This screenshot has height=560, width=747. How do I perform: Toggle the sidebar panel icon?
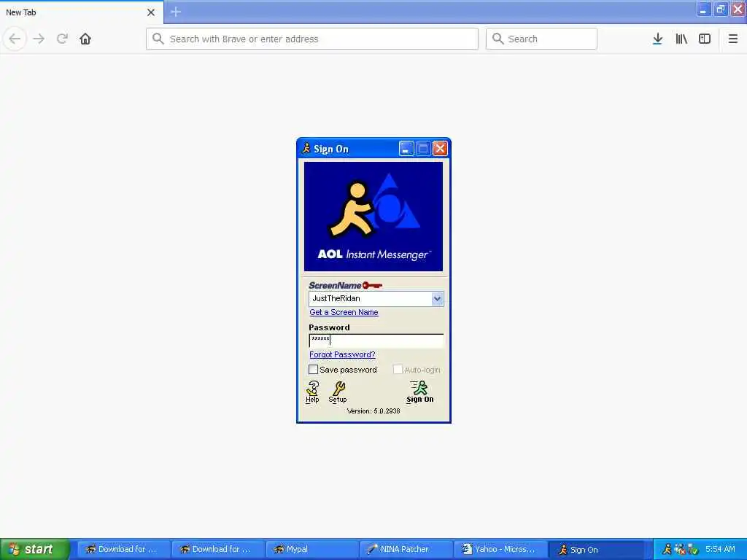(705, 39)
